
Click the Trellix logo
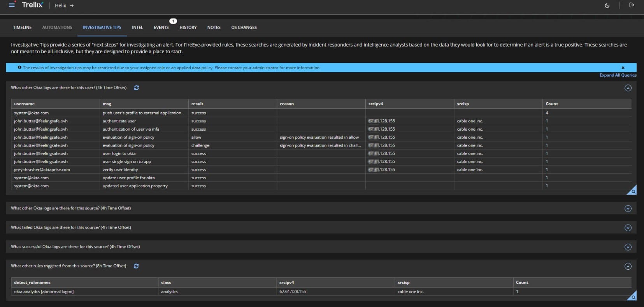coord(32,5)
